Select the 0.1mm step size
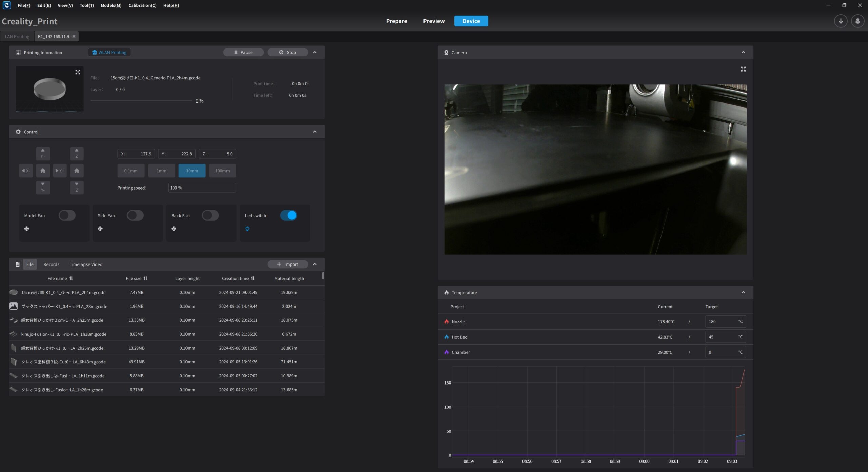This screenshot has height=472, width=868. [x=131, y=171]
